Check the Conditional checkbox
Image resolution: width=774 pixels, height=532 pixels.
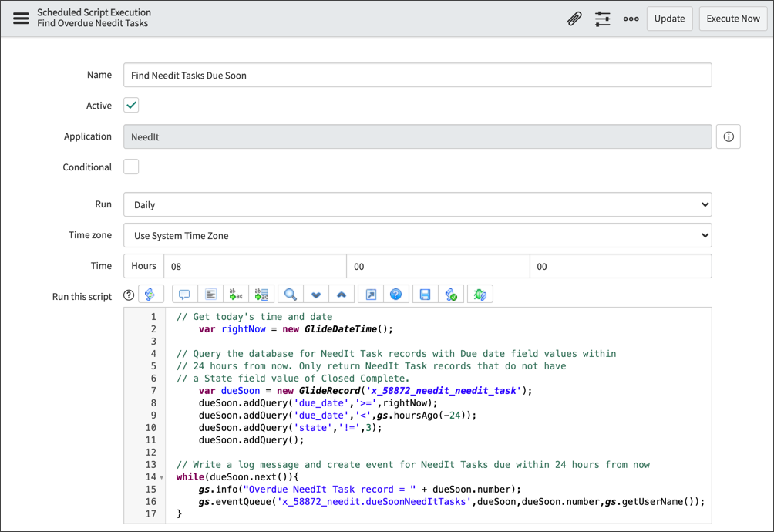(x=131, y=167)
